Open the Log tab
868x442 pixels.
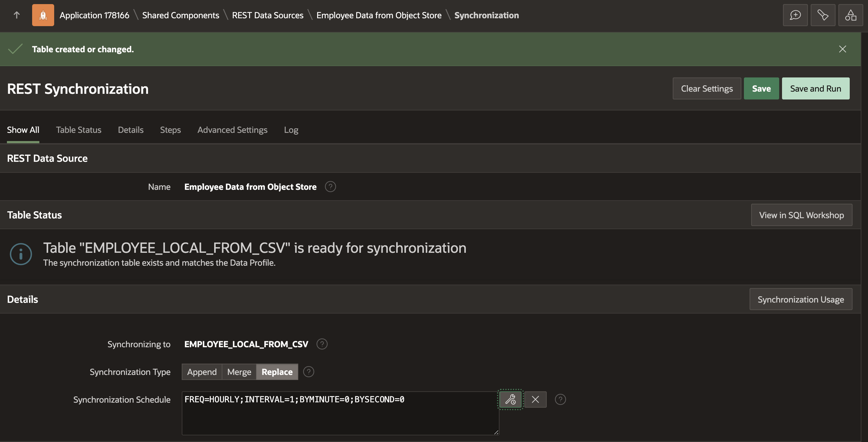pyautogui.click(x=291, y=130)
